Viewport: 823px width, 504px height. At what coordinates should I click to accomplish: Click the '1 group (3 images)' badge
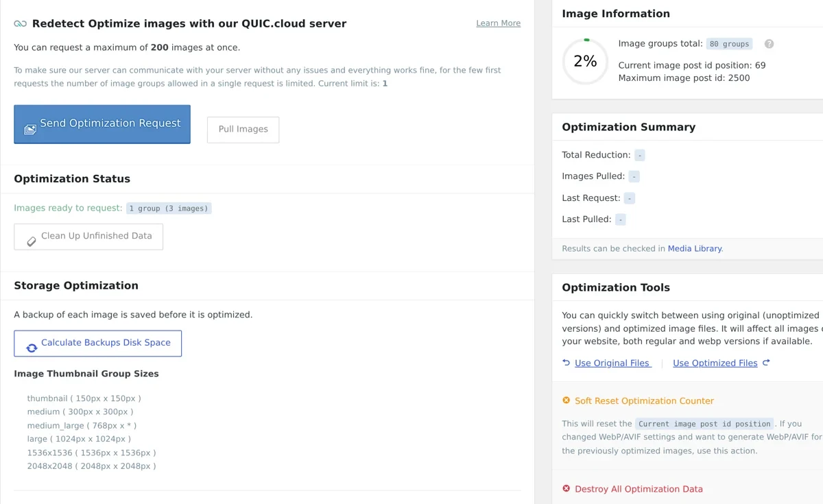click(169, 208)
